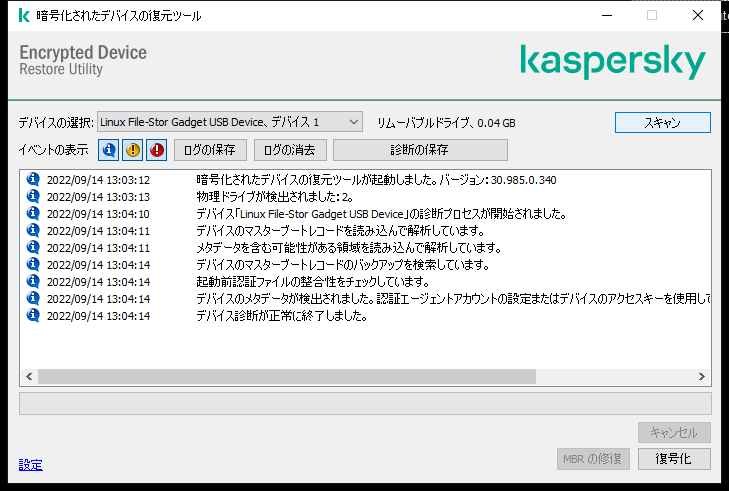Click the 診断の保存 button

click(x=420, y=150)
